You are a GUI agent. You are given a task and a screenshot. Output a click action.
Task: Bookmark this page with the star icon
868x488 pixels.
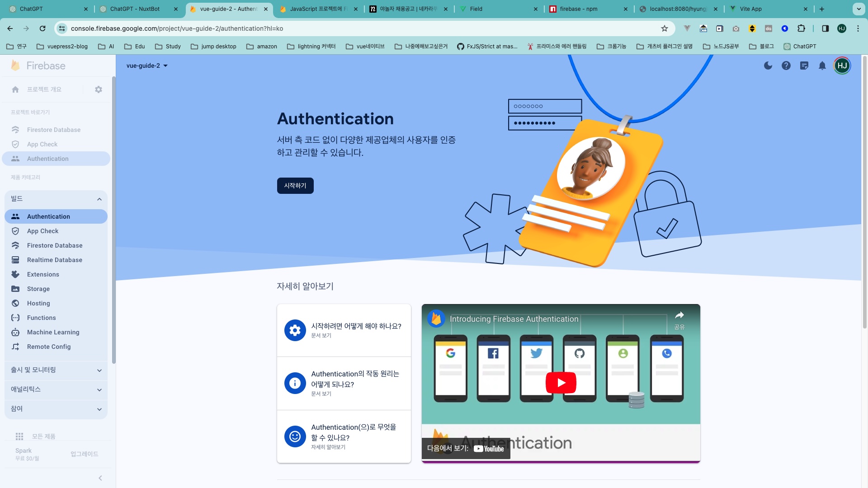(x=665, y=28)
